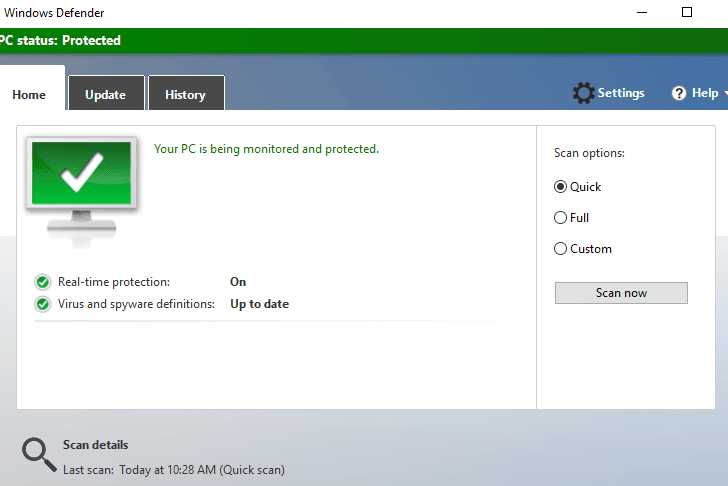This screenshot has height=486, width=728.
Task: Select the Quick scan option
Action: tap(578, 187)
